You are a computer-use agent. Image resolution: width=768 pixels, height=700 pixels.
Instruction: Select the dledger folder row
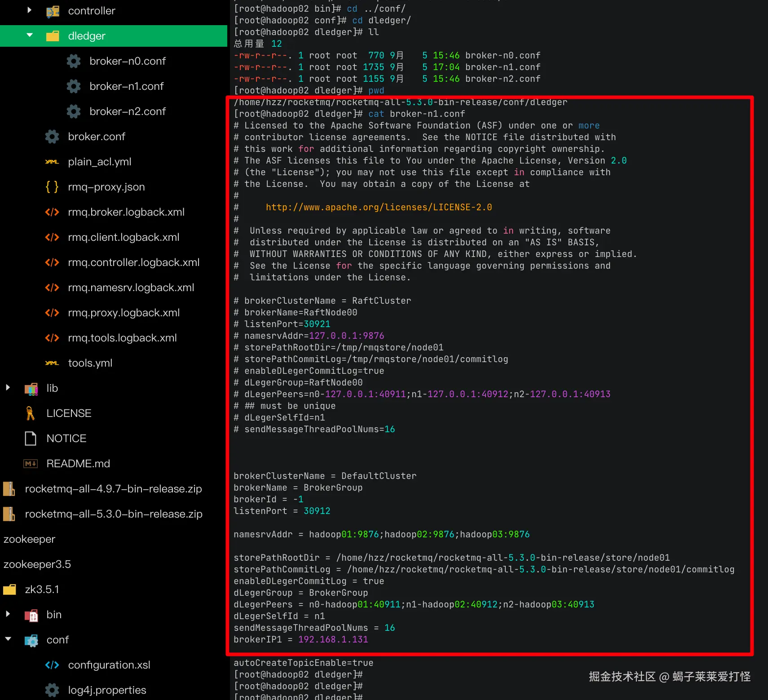click(114, 36)
